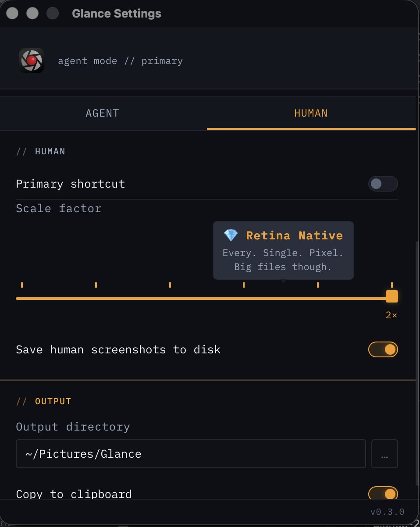Disable Save human screenshots to disk
420x527 pixels.
[383, 349]
